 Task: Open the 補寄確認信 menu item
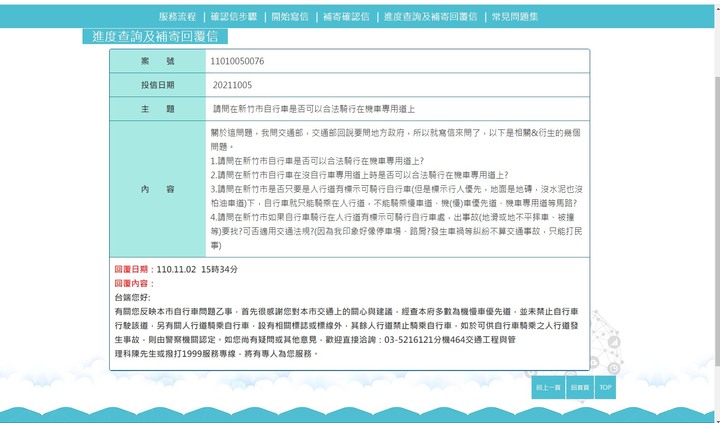click(346, 17)
